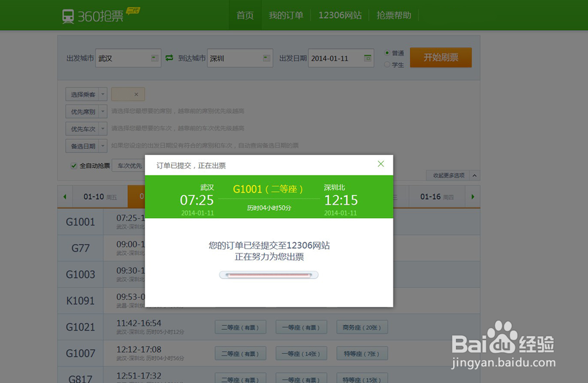Click the 出发日期 field 2014-01-11

tap(341, 58)
